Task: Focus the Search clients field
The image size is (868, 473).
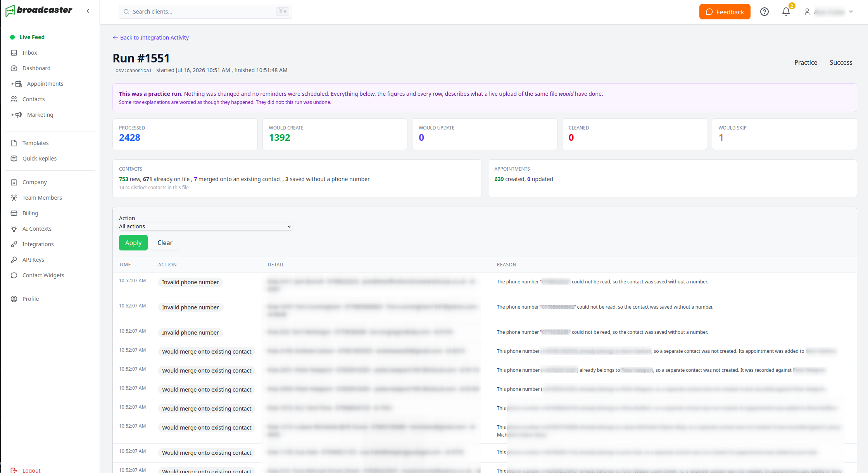Action: tap(205, 12)
